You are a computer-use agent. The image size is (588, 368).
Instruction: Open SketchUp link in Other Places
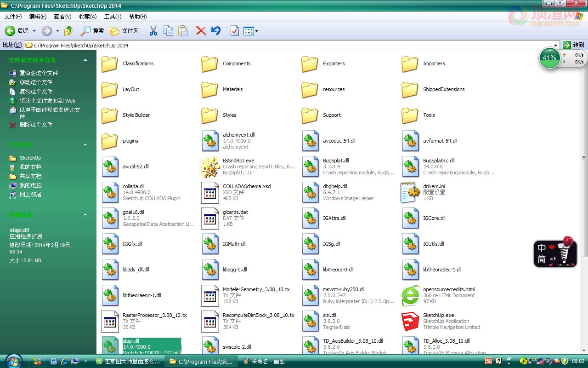click(30, 158)
